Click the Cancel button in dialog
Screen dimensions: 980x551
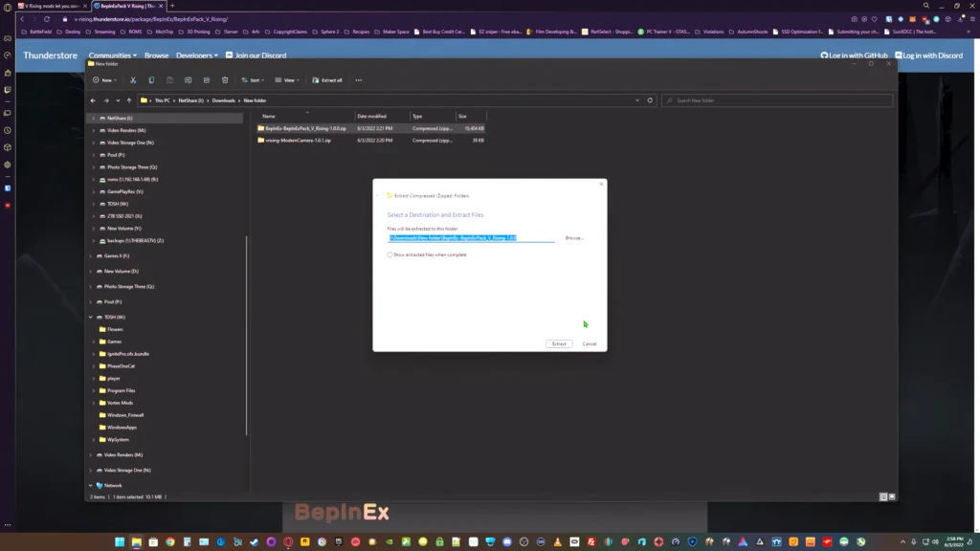coord(590,343)
